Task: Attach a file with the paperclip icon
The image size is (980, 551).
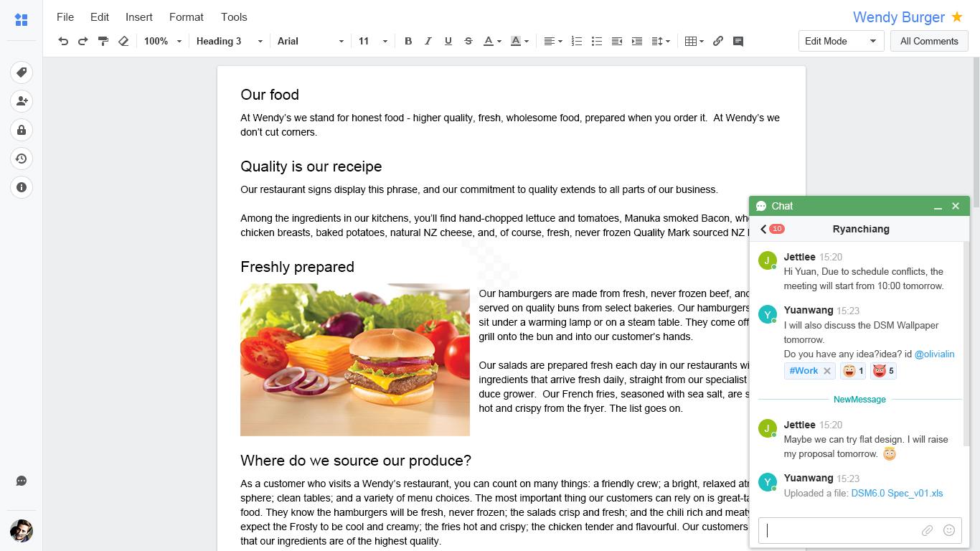Action: pyautogui.click(x=927, y=531)
